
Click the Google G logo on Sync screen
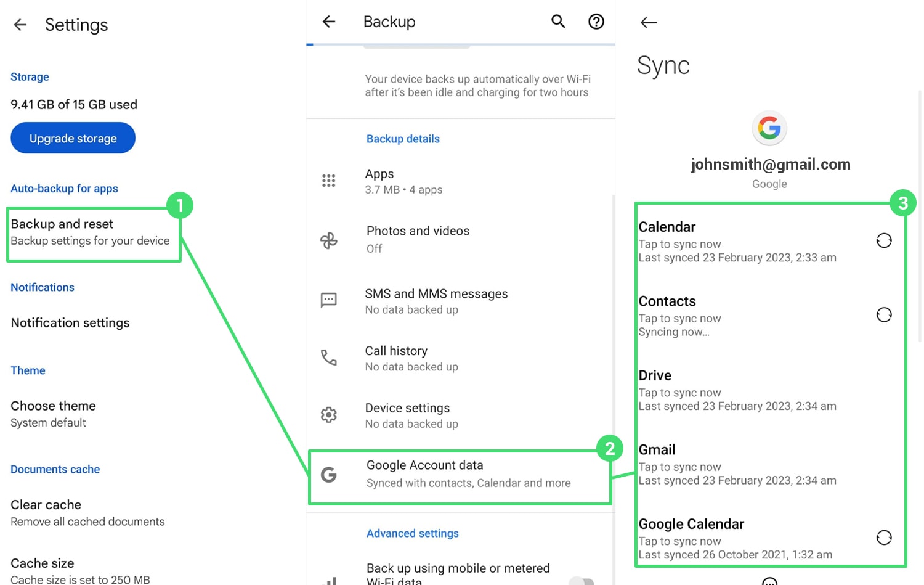(x=769, y=128)
